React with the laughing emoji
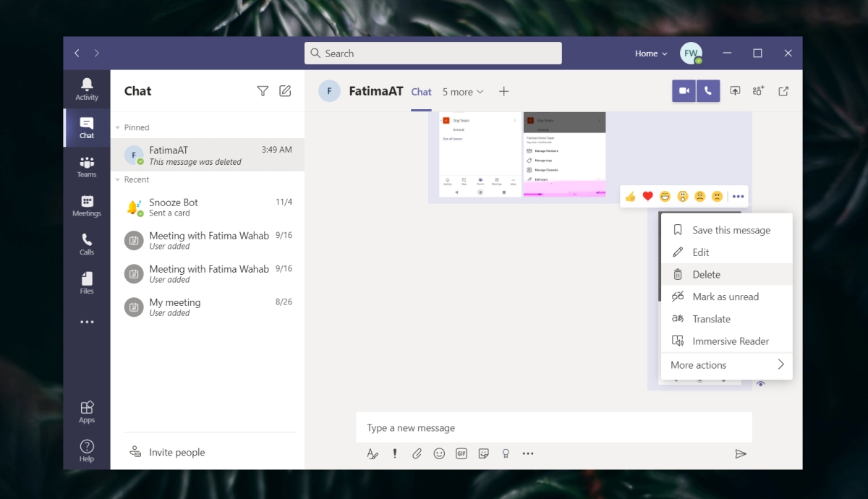 pyautogui.click(x=665, y=196)
